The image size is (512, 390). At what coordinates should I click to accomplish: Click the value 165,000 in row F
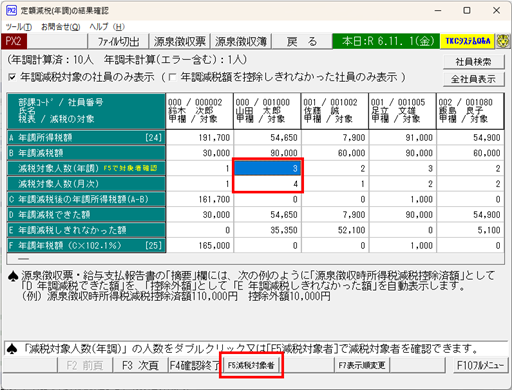[214, 246]
